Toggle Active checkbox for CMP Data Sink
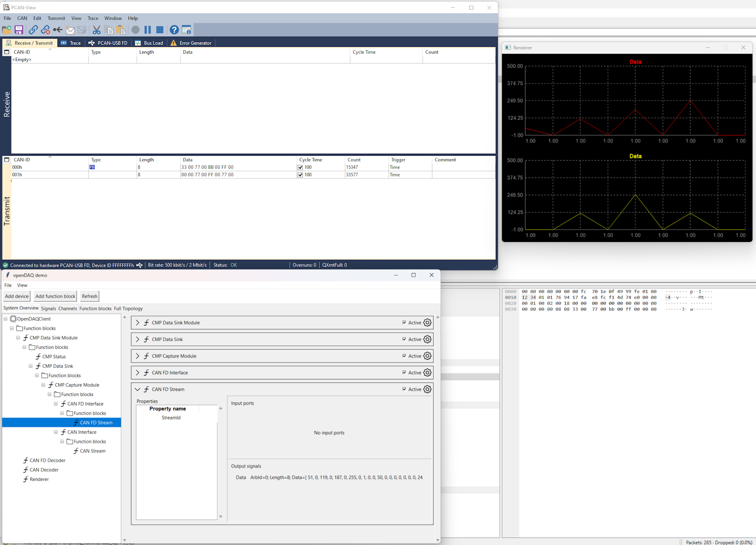 point(404,339)
